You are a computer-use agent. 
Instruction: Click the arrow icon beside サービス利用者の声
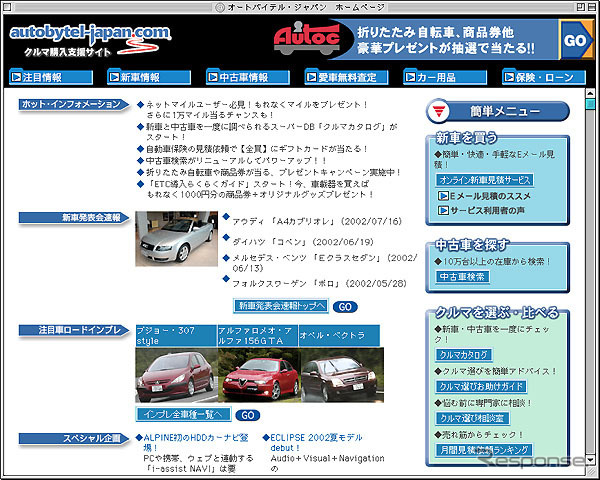pos(443,210)
